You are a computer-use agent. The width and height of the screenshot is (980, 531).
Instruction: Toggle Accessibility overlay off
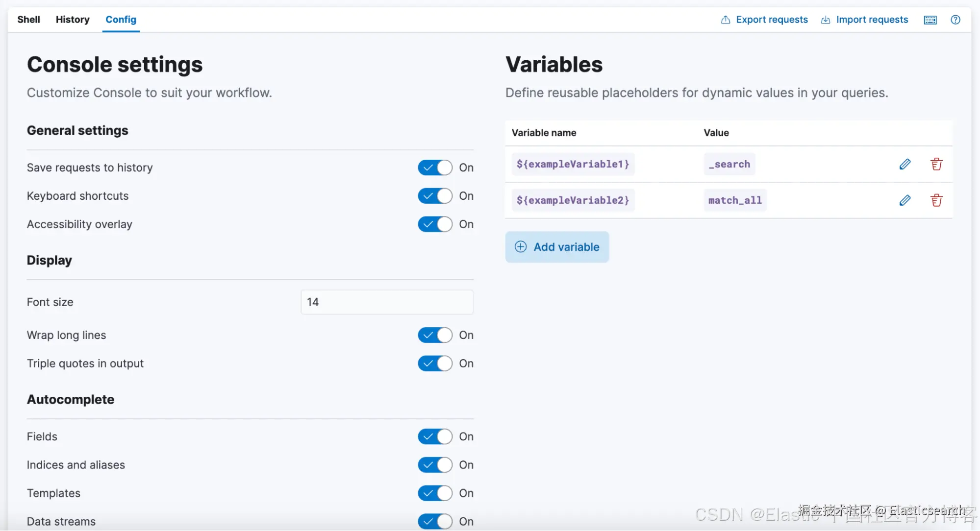pos(435,224)
